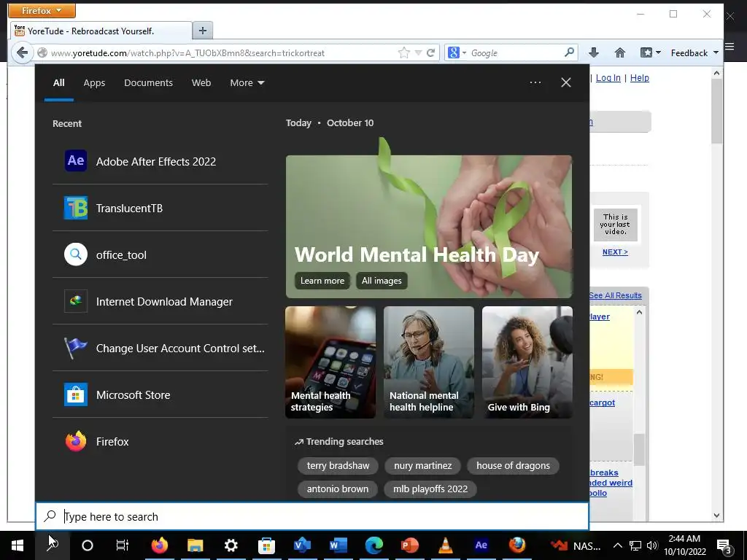The width and height of the screenshot is (747, 560).
Task: Click the Help link on YoreTude
Action: [639, 77]
